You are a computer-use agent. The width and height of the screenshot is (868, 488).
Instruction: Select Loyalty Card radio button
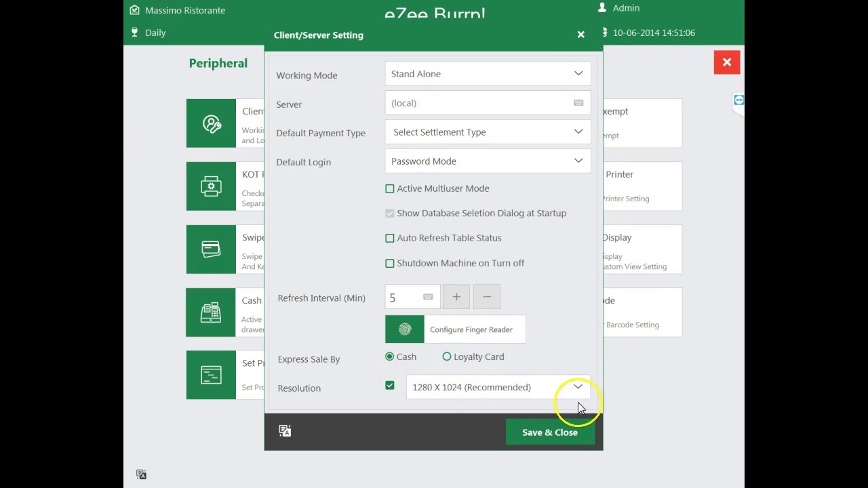point(447,357)
